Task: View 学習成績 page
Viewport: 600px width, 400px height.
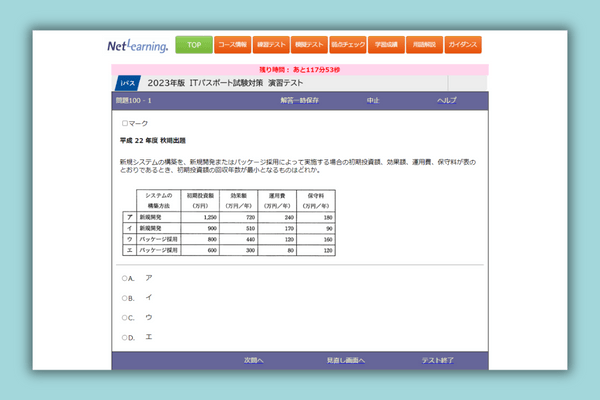Action: coord(386,45)
